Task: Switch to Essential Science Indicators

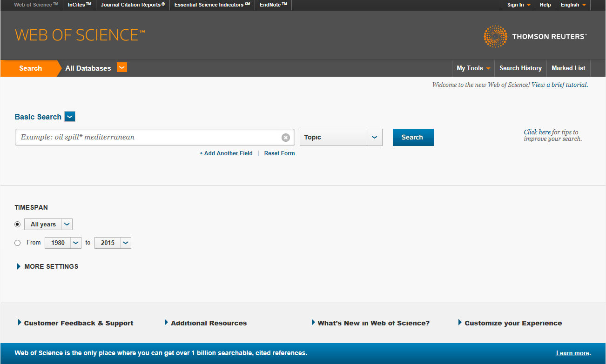Action: coord(212,5)
